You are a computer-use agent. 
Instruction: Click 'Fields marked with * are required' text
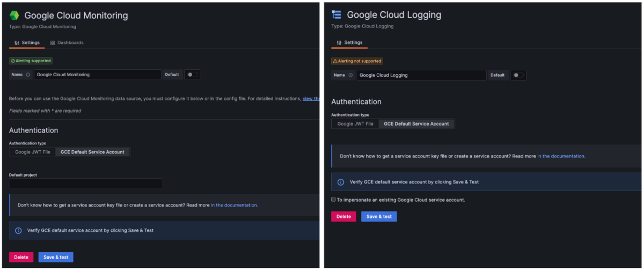tap(45, 111)
